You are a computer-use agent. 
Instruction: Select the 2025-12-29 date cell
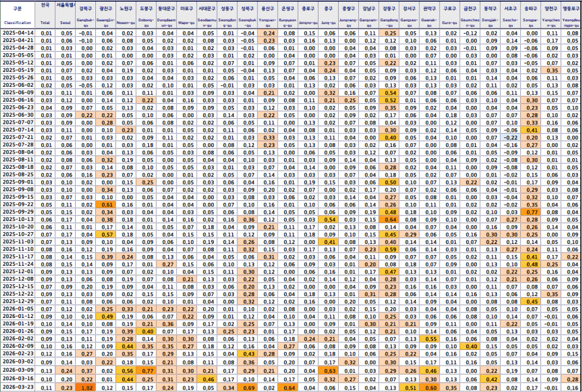(18, 301)
